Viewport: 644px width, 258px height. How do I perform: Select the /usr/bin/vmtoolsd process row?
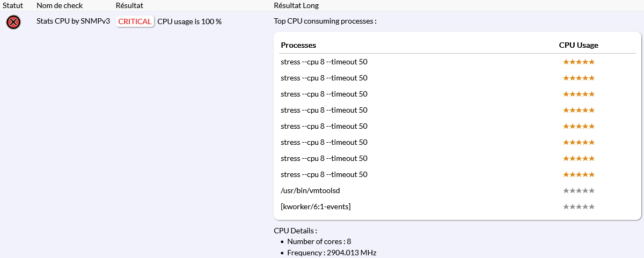click(310, 190)
